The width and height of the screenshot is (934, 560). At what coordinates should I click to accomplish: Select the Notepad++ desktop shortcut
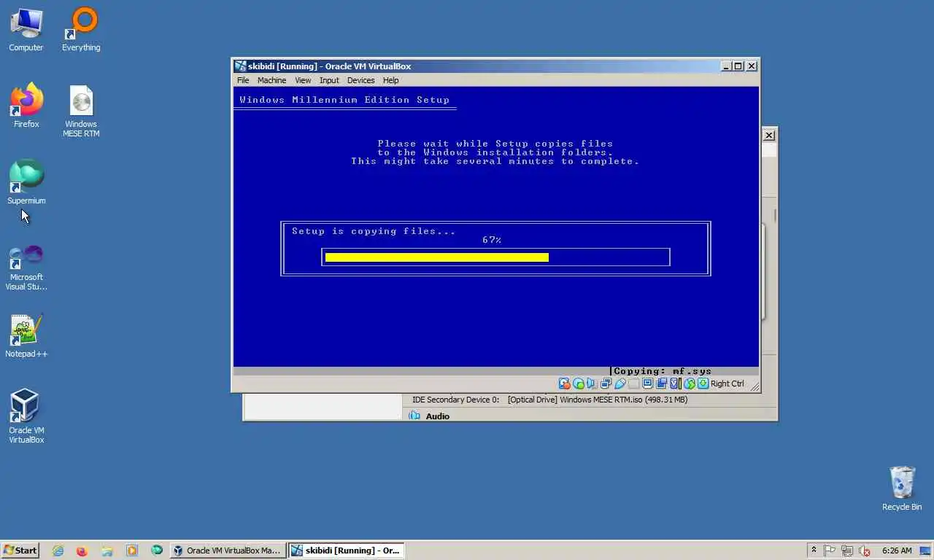(x=26, y=336)
